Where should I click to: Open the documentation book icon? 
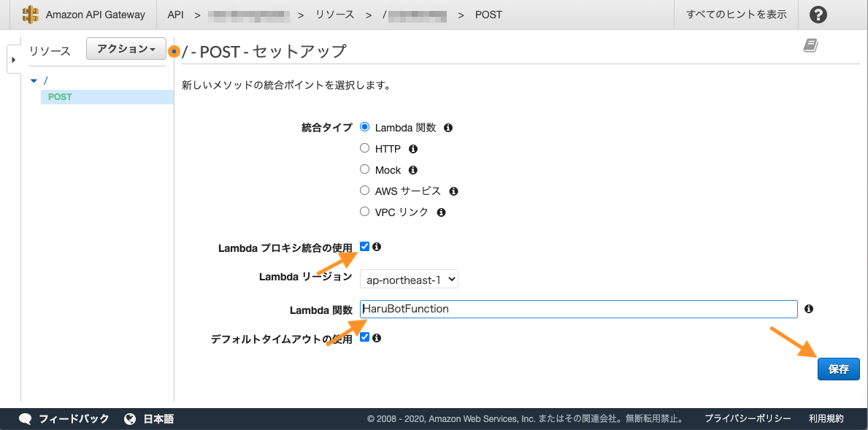tap(810, 45)
